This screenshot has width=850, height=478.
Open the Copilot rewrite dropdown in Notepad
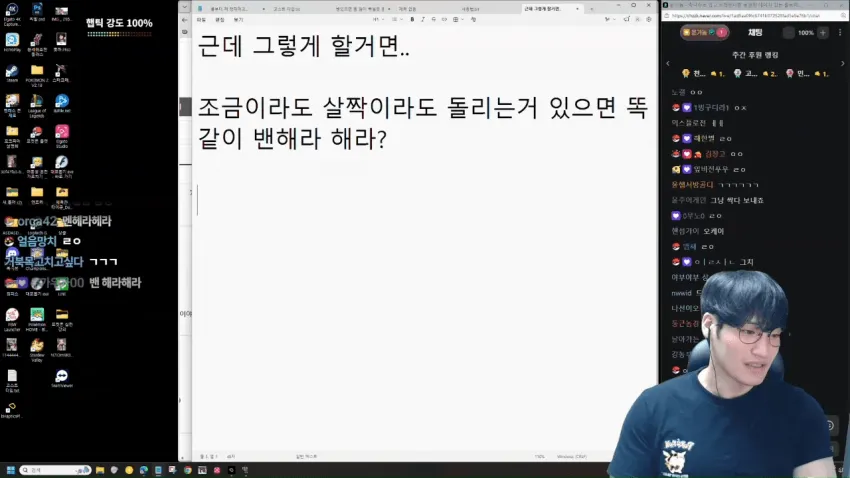point(609,20)
